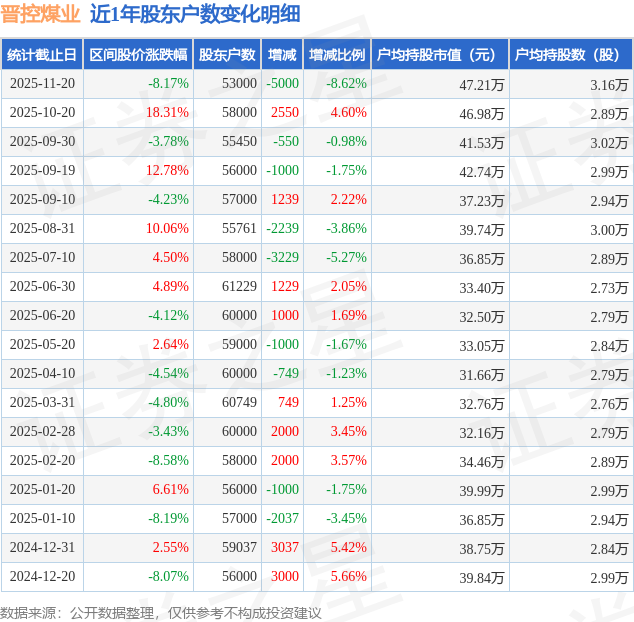634x622 pixels.
Task: Click the 晋控煤业 stock name title
Action: tap(40, 14)
